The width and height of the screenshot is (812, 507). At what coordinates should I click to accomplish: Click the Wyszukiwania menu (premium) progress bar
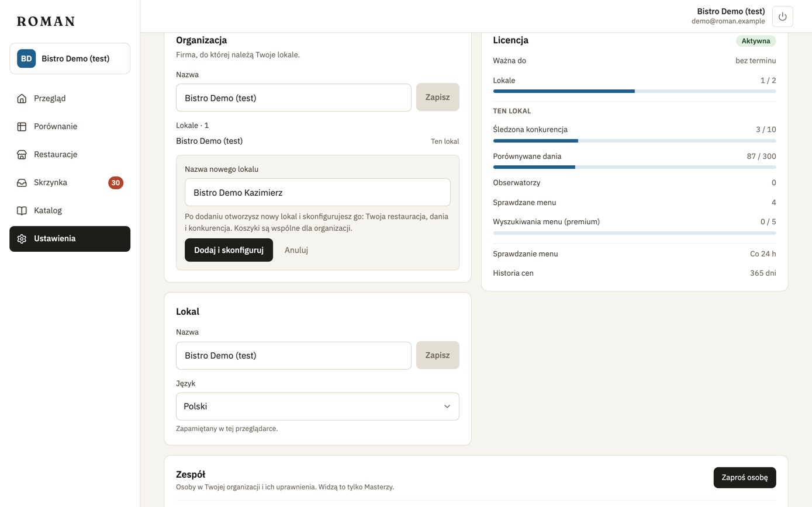tap(634, 233)
